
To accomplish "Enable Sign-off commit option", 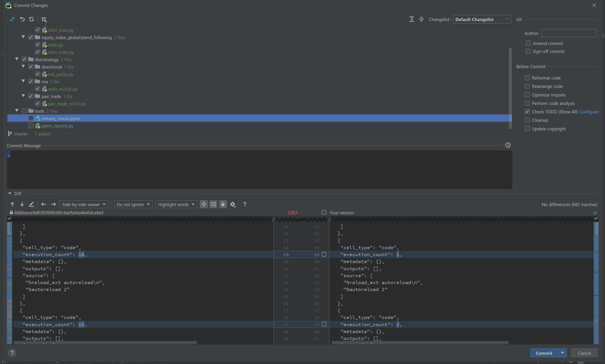I will tap(528, 51).
